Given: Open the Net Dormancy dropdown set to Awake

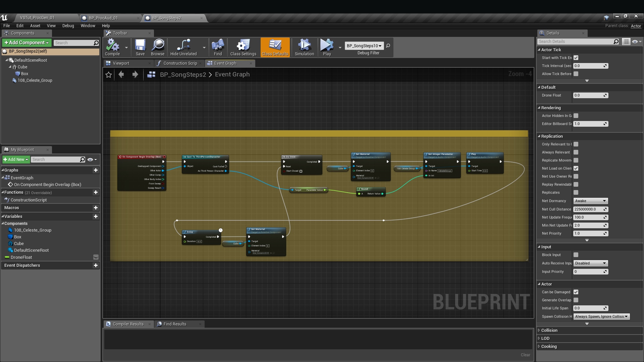Looking at the screenshot, I should (590, 201).
